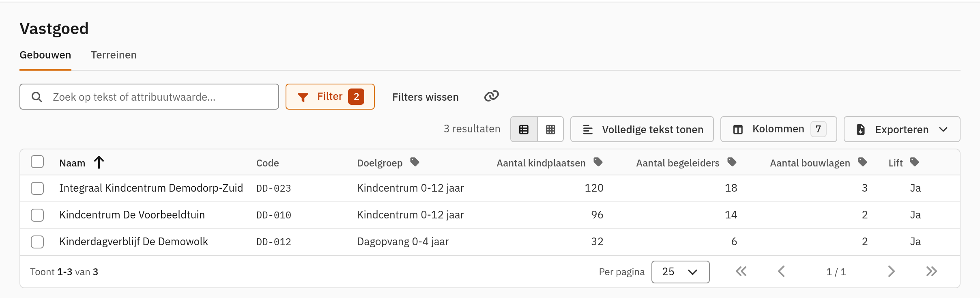The image size is (980, 298).
Task: Open Kindcentrum De Voorbeeldtuin entry
Action: point(132,215)
